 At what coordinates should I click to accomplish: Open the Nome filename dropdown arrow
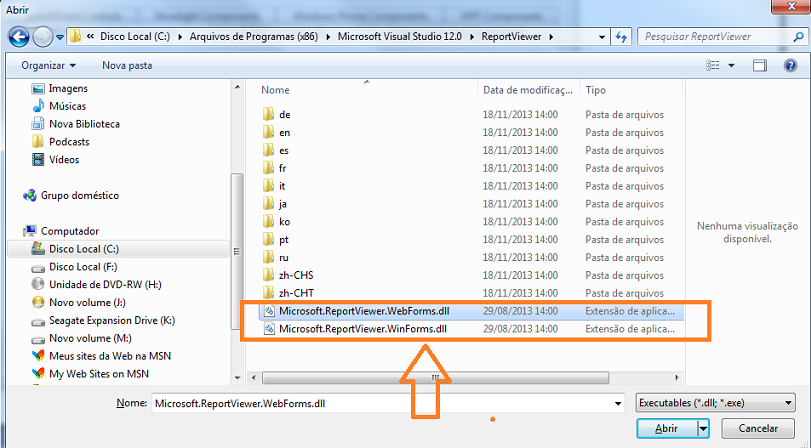[618, 404]
